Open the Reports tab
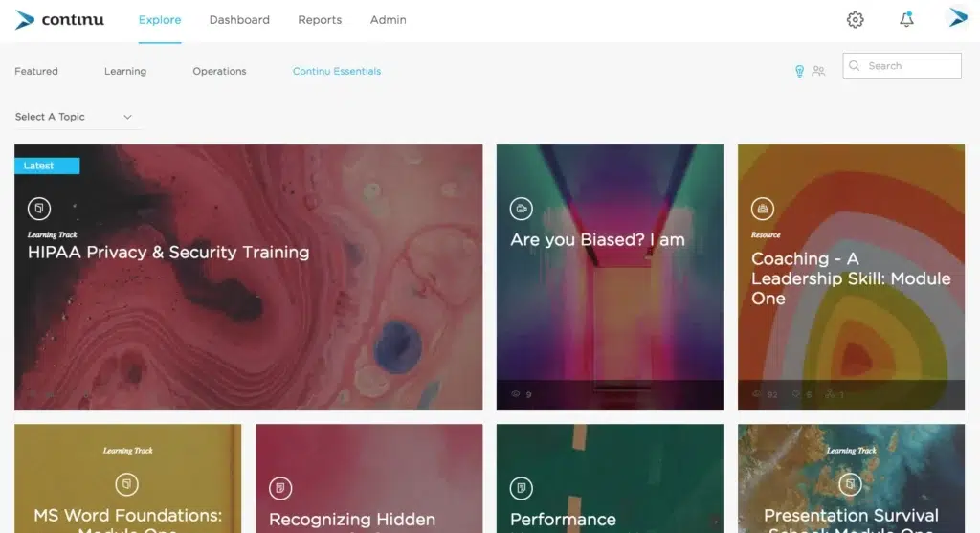 [320, 20]
